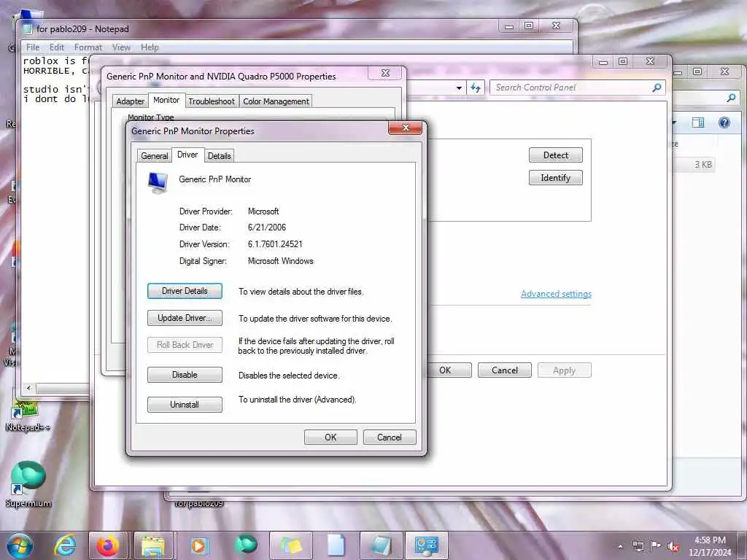
Task: Click the 6.1.7601.24521 driver version text
Action: (x=275, y=244)
